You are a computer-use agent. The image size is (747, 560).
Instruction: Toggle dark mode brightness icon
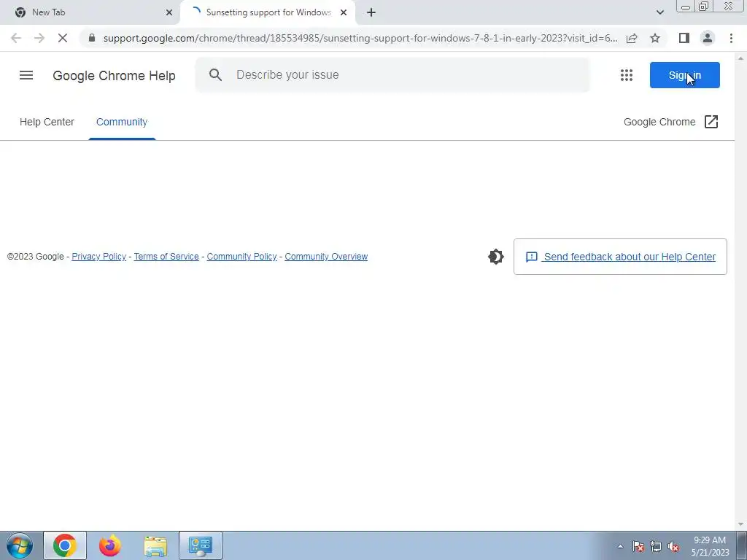tap(495, 257)
